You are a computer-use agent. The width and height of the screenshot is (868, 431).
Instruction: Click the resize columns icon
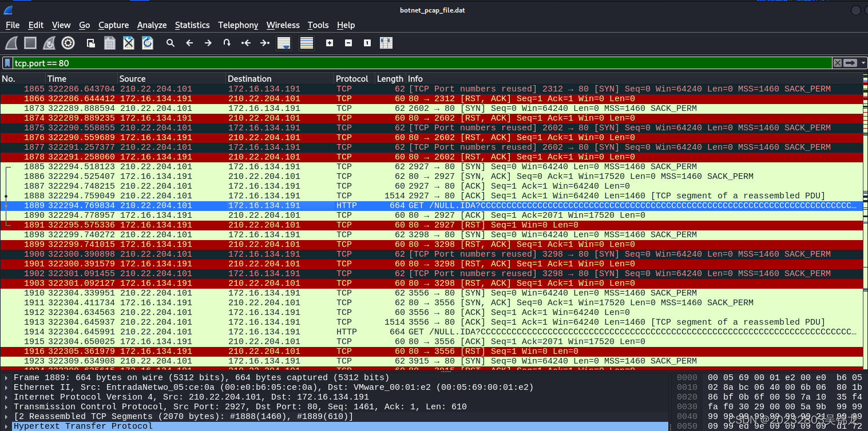386,43
